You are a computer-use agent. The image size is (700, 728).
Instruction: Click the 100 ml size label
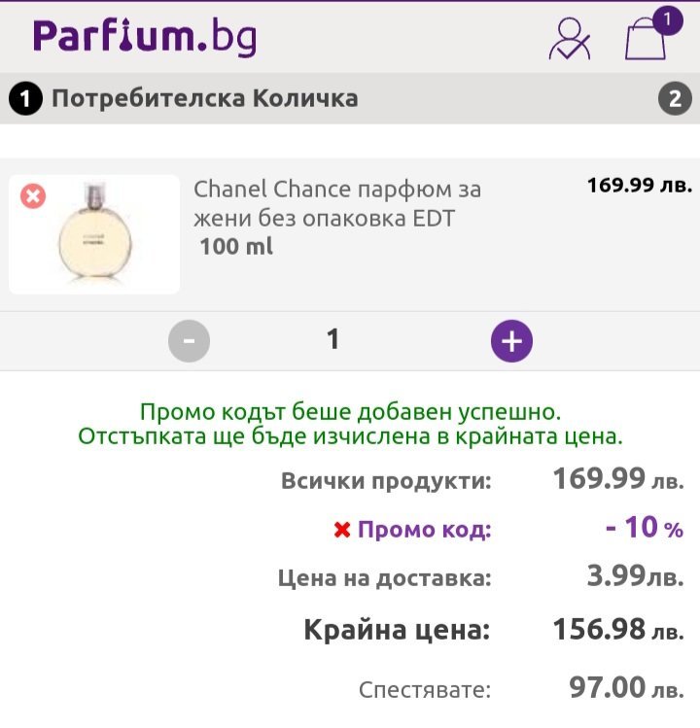click(x=236, y=247)
